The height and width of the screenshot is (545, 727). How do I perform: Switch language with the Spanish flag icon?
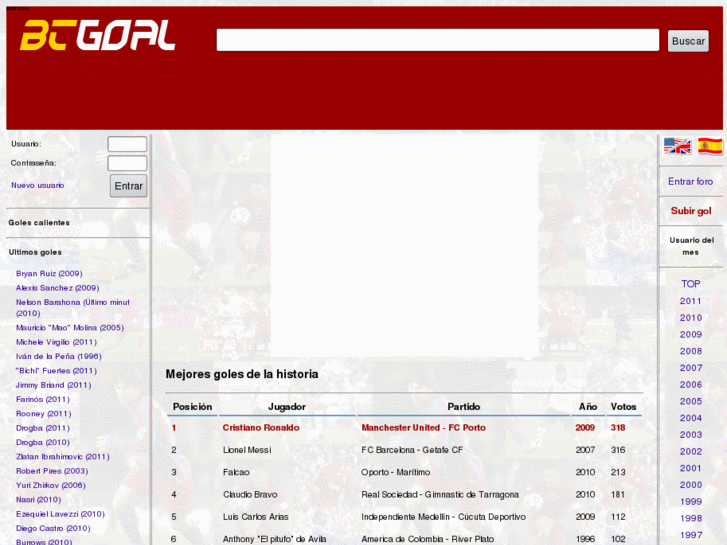click(710, 146)
